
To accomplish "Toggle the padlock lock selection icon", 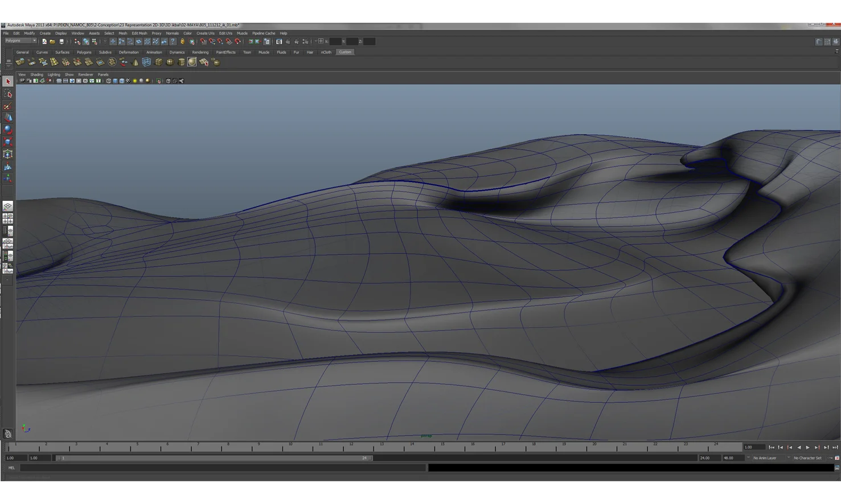I will (182, 42).
